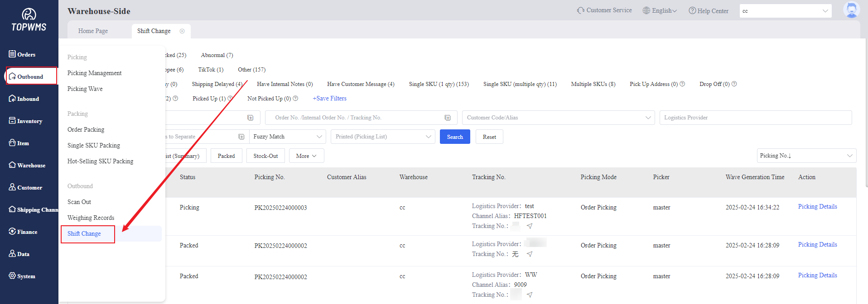Click the Logistics Provider input field
Image resolution: width=868 pixels, height=304 pixels.
[x=755, y=118]
